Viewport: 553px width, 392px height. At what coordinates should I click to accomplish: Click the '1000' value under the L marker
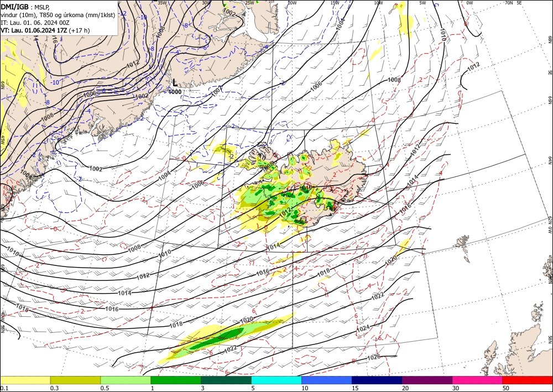coord(175,92)
